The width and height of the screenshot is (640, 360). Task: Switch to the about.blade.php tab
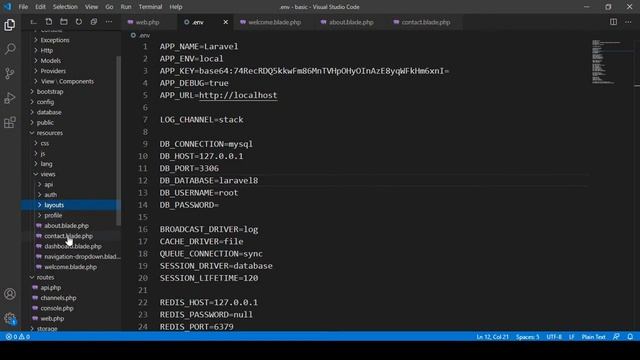(351, 22)
